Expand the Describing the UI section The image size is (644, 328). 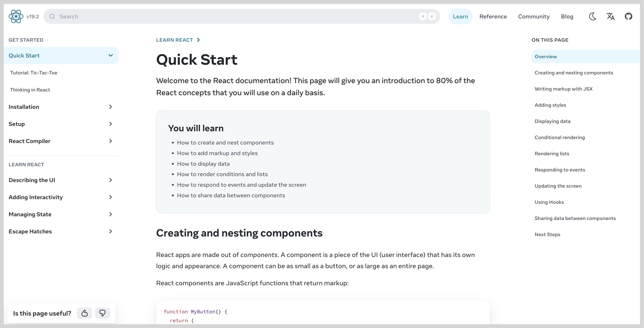[110, 180]
